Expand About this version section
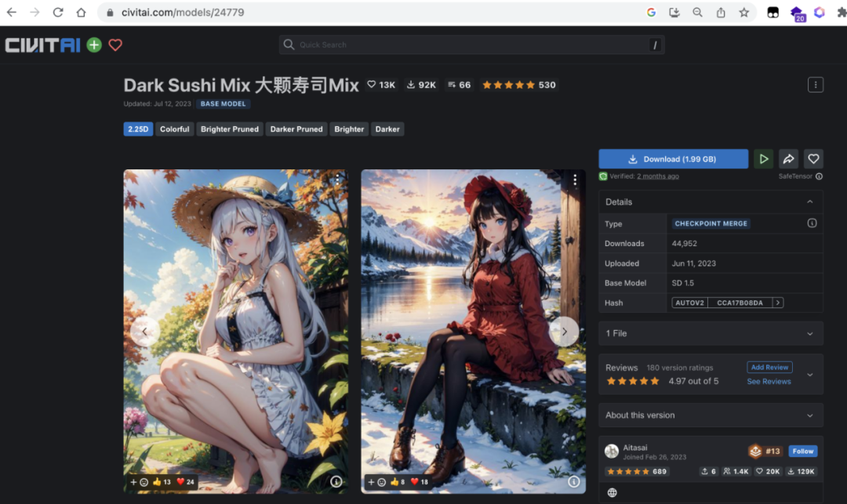The width and height of the screenshot is (847, 504). click(x=810, y=415)
